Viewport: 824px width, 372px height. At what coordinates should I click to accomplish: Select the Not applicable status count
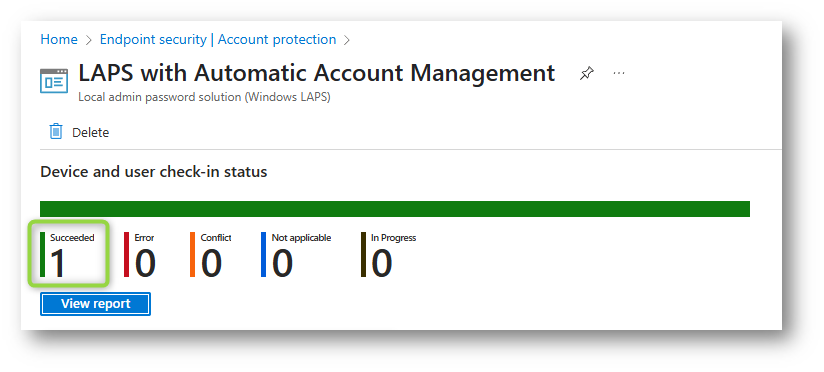(282, 263)
